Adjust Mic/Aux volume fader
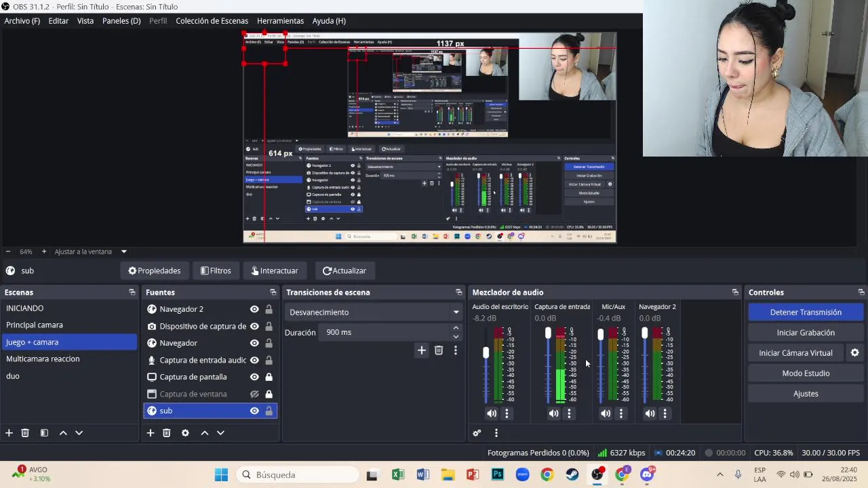The image size is (868, 488). [600, 335]
